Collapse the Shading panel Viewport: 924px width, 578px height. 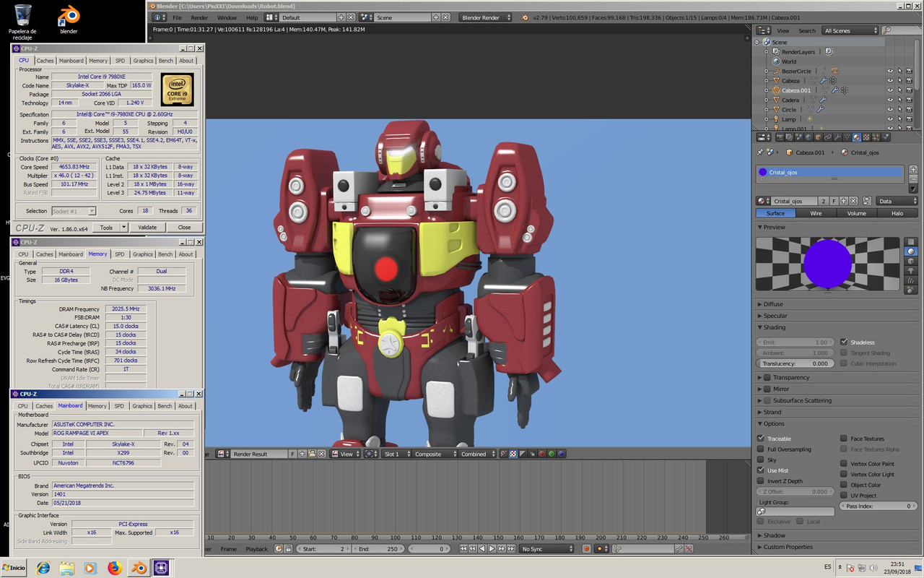pos(760,327)
